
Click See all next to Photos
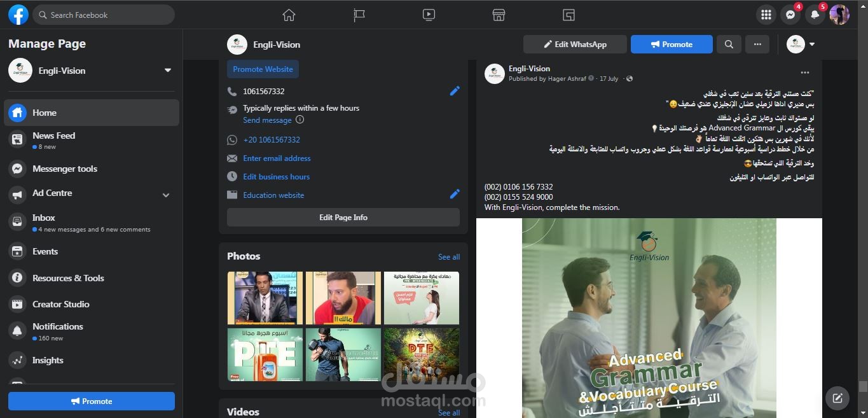pyautogui.click(x=449, y=257)
